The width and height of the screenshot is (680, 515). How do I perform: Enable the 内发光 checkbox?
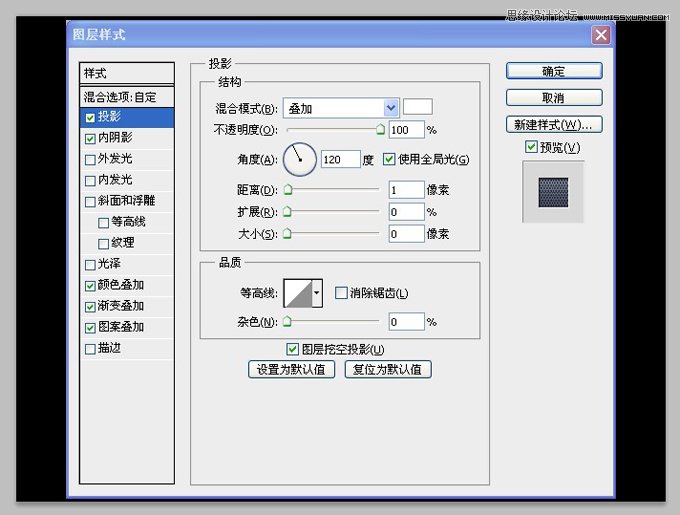point(90,181)
